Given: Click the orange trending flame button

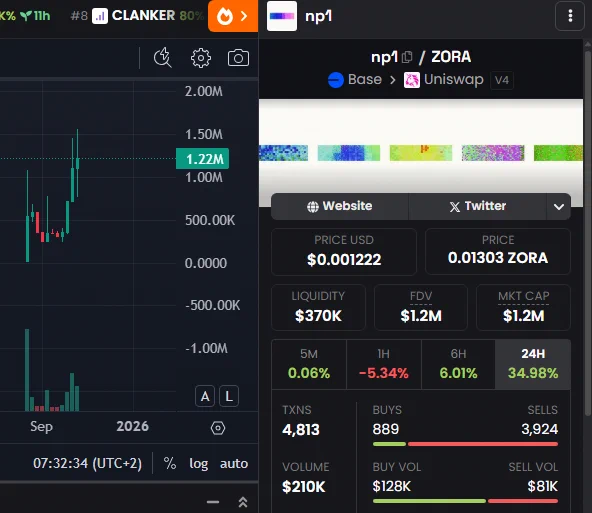Looking at the screenshot, I should (x=233, y=16).
